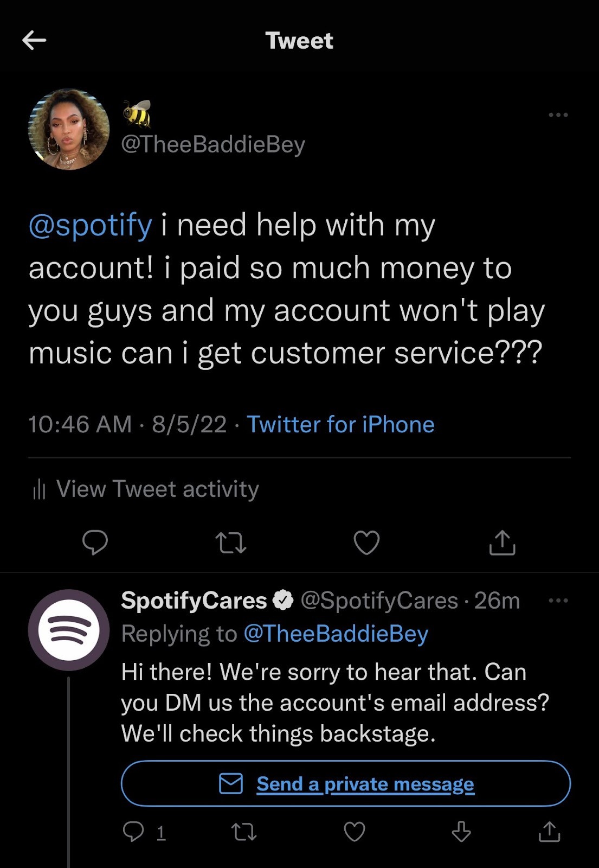599x868 pixels.
Task: Tap Send a private message button
Action: point(346,783)
